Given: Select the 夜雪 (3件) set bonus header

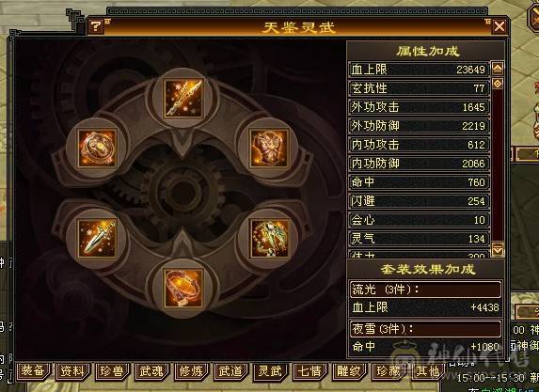Looking at the screenshot, I should point(425,329).
